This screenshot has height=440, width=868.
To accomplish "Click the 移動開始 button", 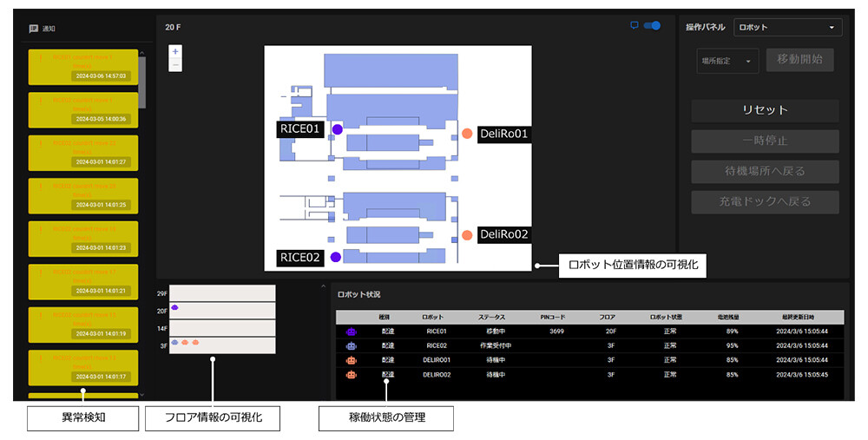I will tap(800, 59).
